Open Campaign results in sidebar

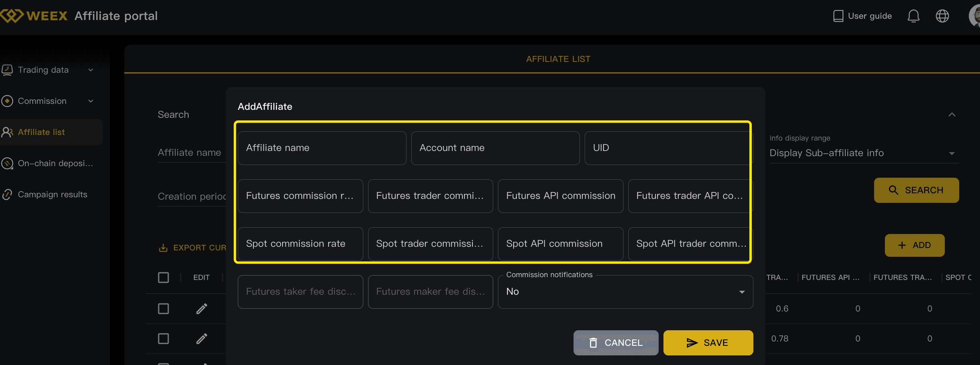pos(52,194)
